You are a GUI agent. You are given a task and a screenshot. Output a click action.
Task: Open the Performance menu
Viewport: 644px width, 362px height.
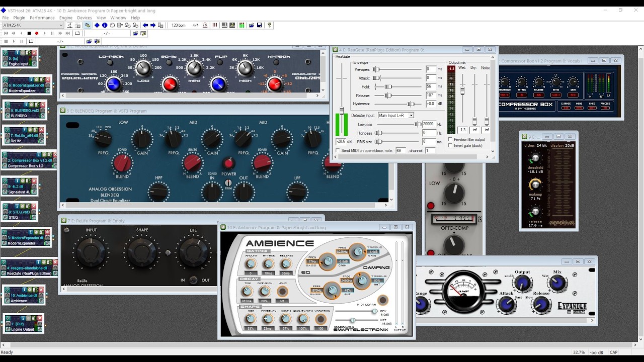point(42,18)
